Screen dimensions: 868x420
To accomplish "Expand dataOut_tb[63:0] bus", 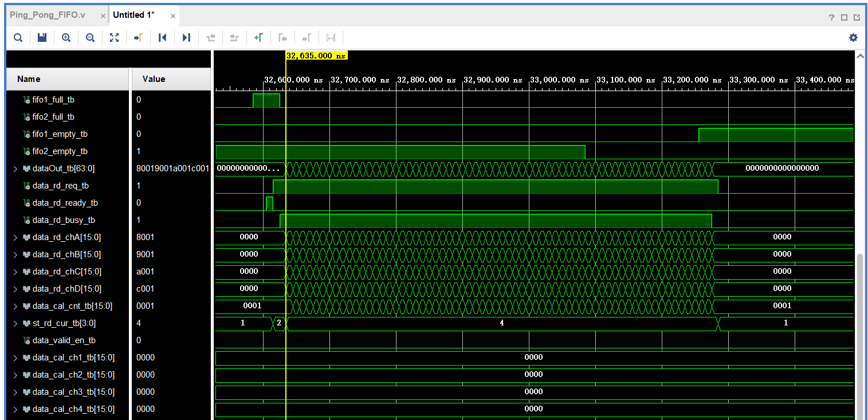I will tap(15, 168).
